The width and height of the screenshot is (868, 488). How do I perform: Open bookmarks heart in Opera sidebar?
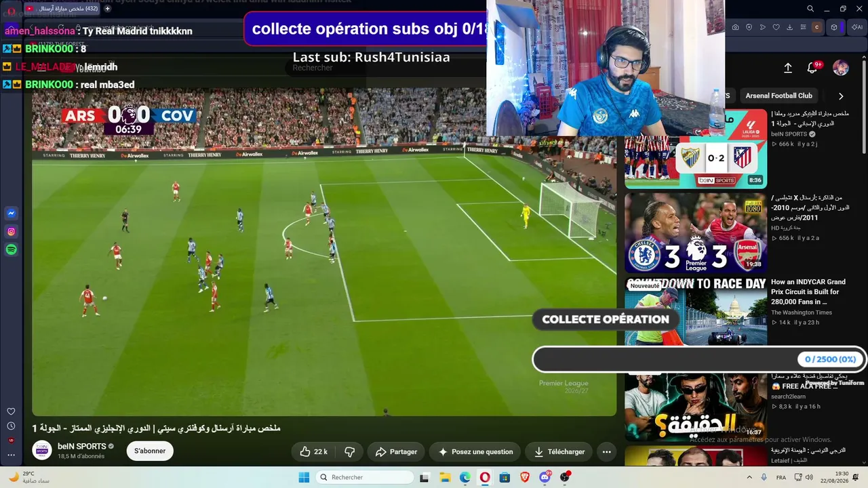click(11, 411)
